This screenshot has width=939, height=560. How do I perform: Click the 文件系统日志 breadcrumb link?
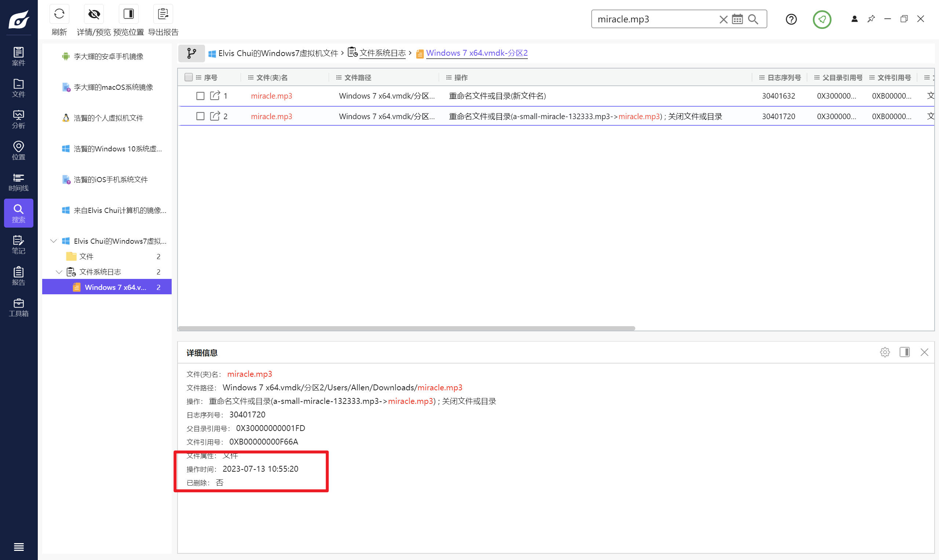pyautogui.click(x=382, y=53)
